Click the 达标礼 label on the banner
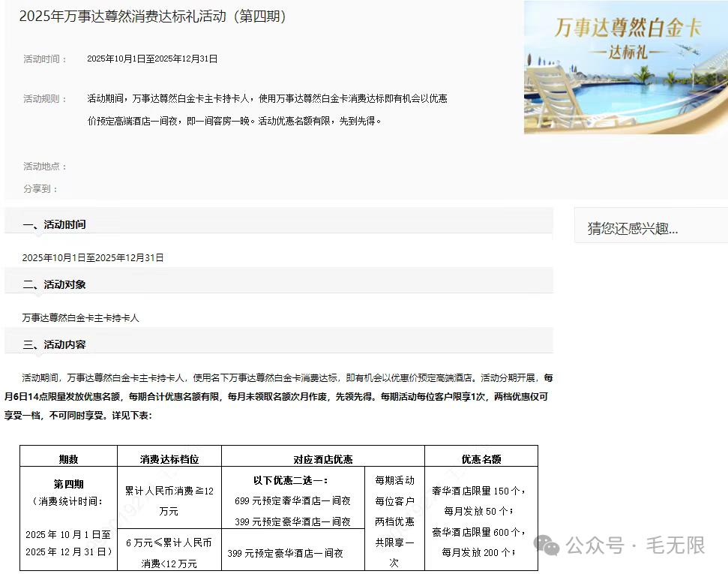 point(627,52)
